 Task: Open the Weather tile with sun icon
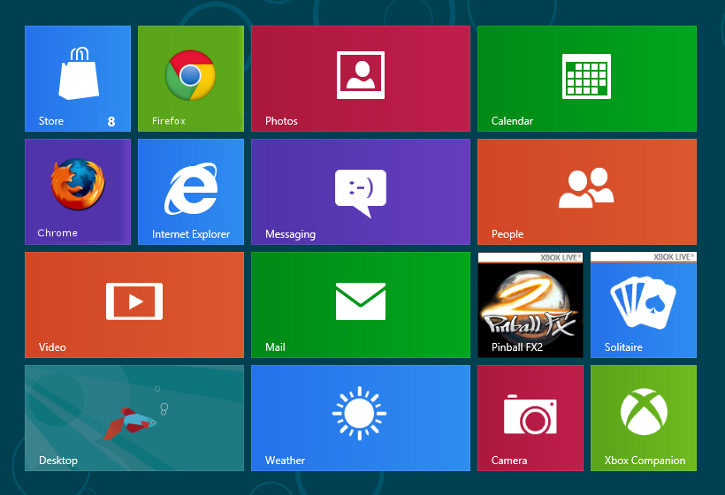point(361,418)
